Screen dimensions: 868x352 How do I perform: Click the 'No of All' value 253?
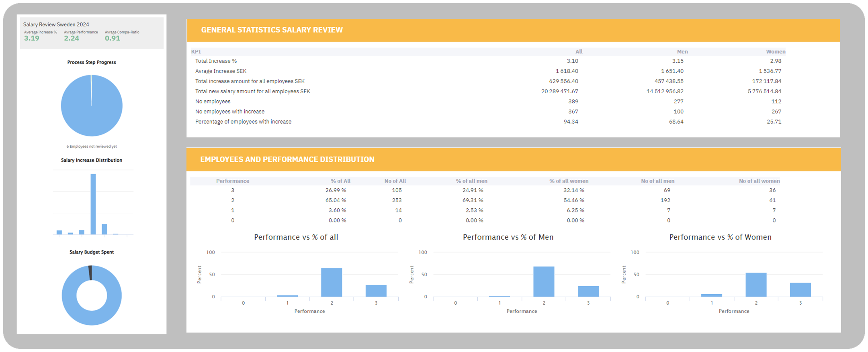397,200
